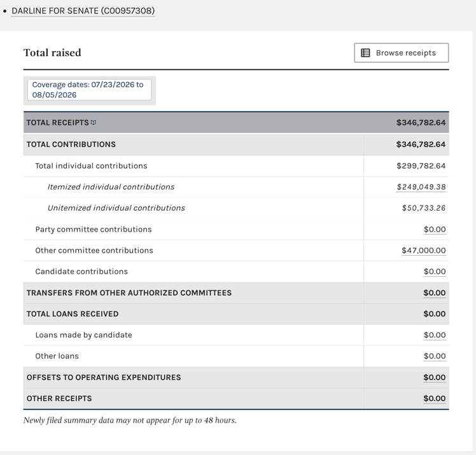The width and height of the screenshot is (476, 455).
Task: Open DARLINE FOR SENATE committee link
Action: click(x=83, y=11)
